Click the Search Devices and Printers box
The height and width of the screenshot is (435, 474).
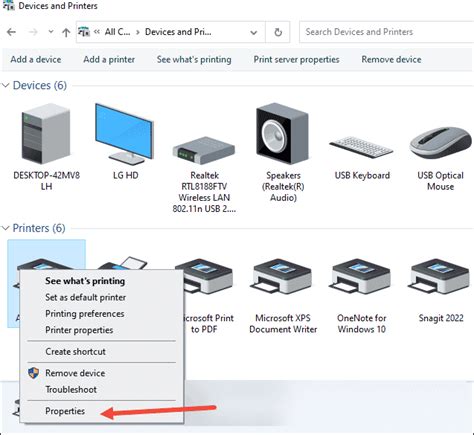387,32
